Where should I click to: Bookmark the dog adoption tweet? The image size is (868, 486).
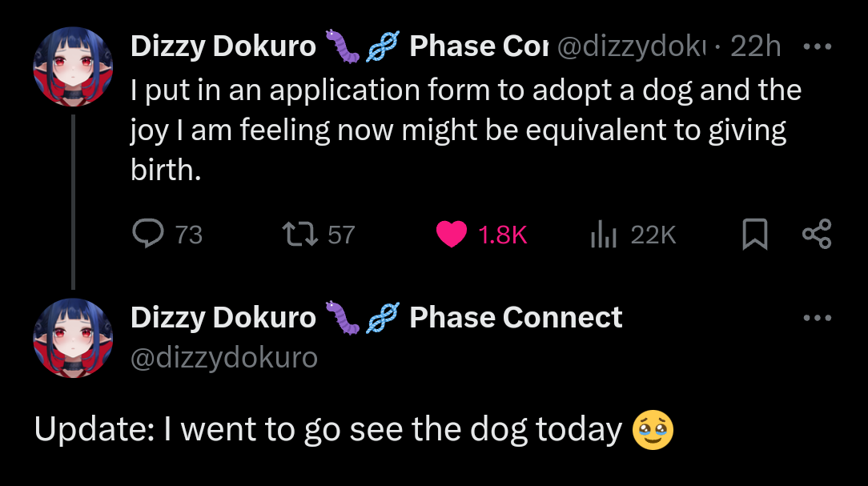tap(754, 234)
